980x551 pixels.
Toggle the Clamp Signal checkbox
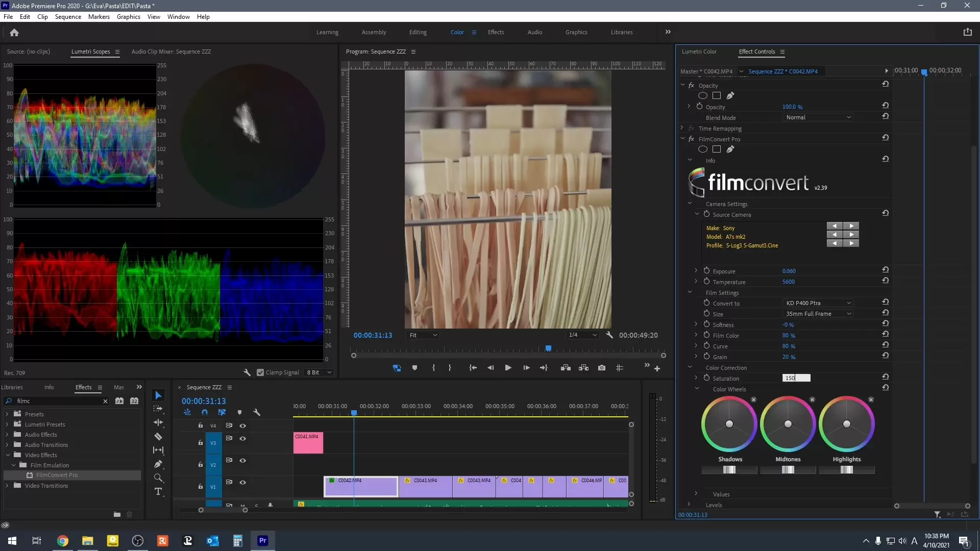(x=260, y=372)
